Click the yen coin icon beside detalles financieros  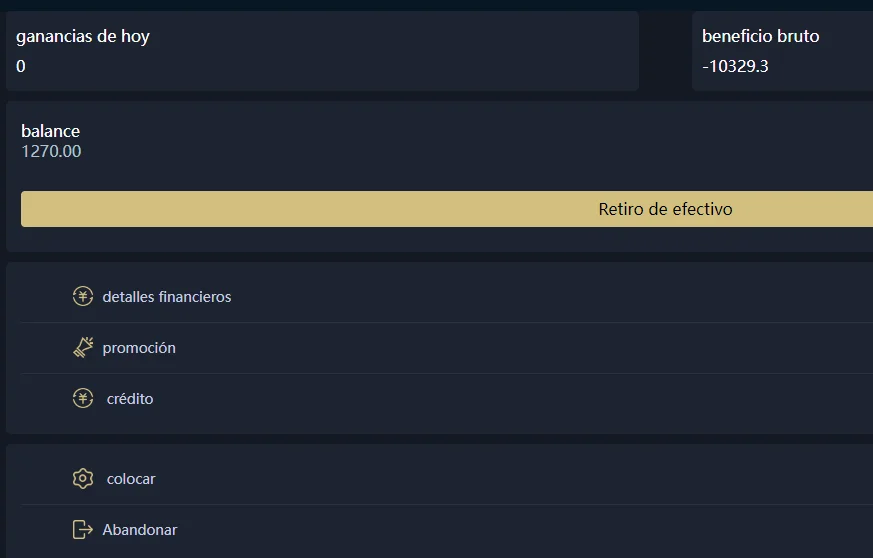83,297
